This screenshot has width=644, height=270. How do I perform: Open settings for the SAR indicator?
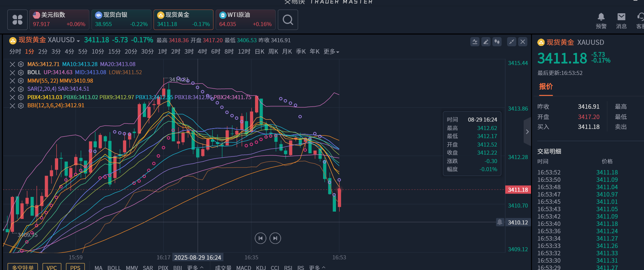[21, 89]
